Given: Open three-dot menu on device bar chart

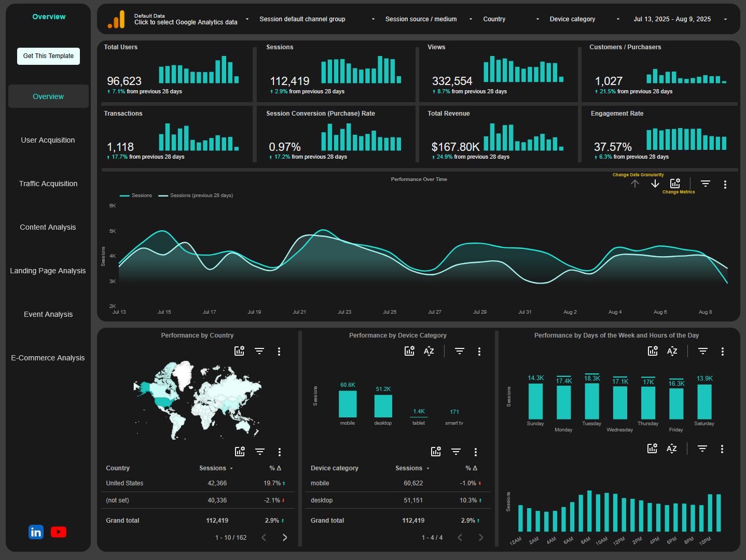Looking at the screenshot, I should pos(479,352).
